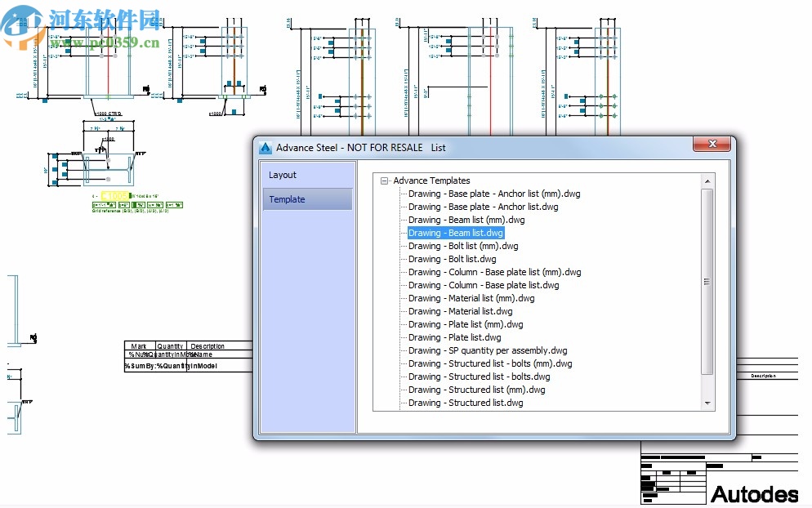Viewport: 812px width, 508px height.
Task: Click the Advance Steel logo in the dialog title bar
Action: coord(265,148)
